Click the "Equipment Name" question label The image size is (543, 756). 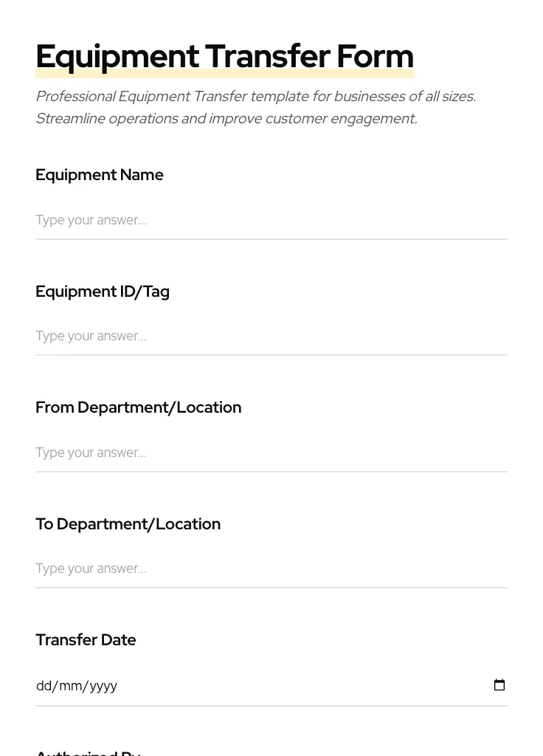click(100, 175)
